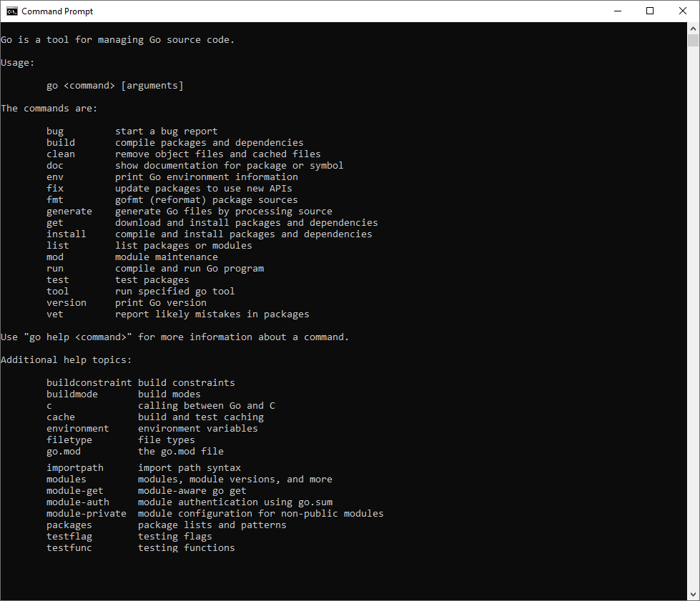700x601 pixels.
Task: Click the Command Prompt system menu icon
Action: click(x=11, y=11)
